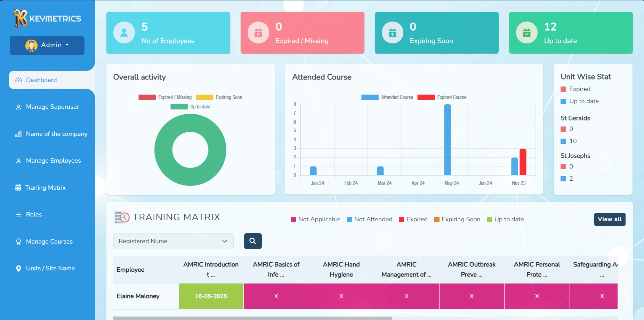Open Manage Employees in the sidebar

(x=53, y=161)
